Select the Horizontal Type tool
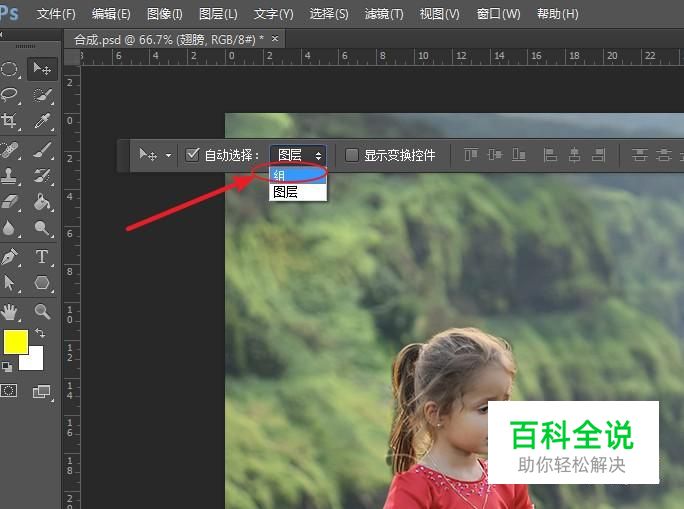The width and height of the screenshot is (684, 509). (42, 256)
